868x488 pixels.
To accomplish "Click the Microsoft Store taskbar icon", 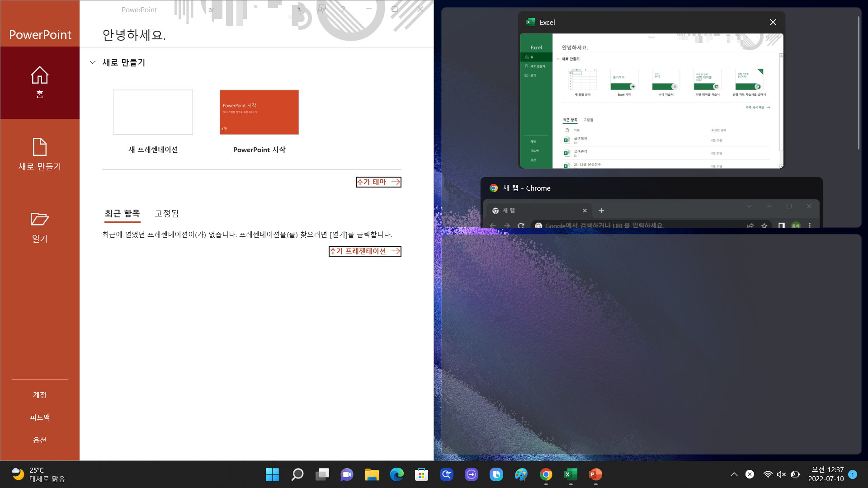I will tap(421, 474).
